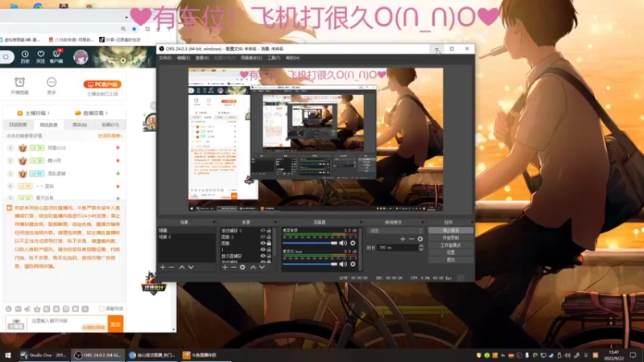Switch to Studio One in the taskbar

click(x=44, y=355)
